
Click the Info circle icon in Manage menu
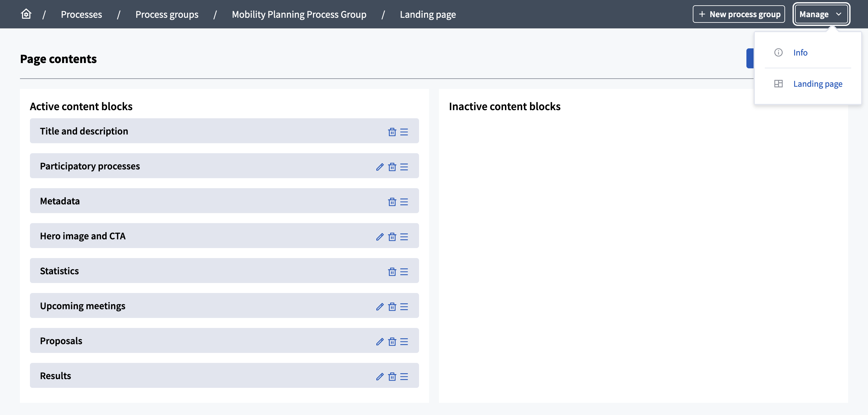click(x=779, y=52)
